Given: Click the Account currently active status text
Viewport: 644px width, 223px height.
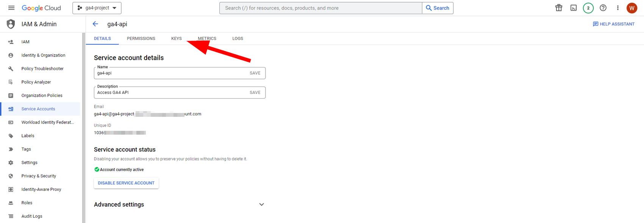Looking at the screenshot, I should point(122,170).
